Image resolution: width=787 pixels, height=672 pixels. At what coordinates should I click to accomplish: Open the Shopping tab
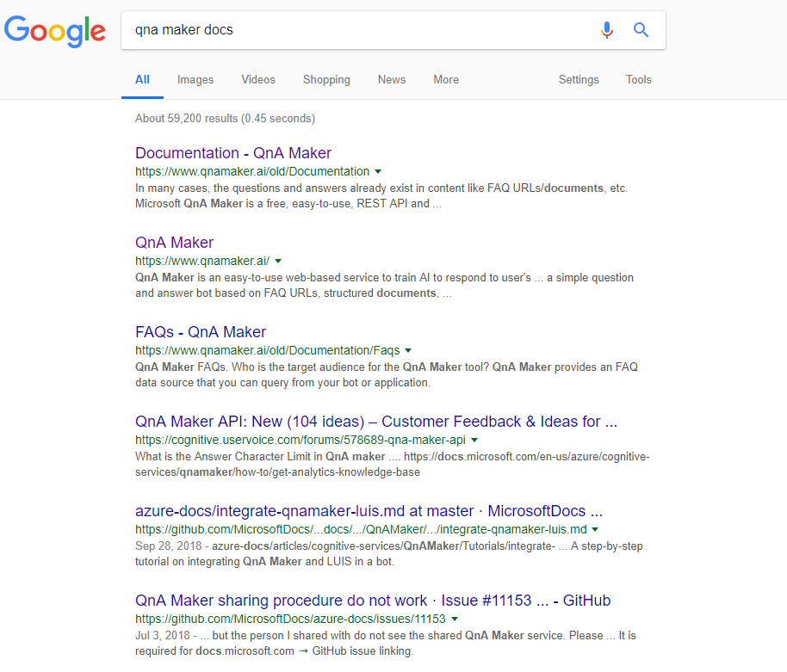[326, 79]
